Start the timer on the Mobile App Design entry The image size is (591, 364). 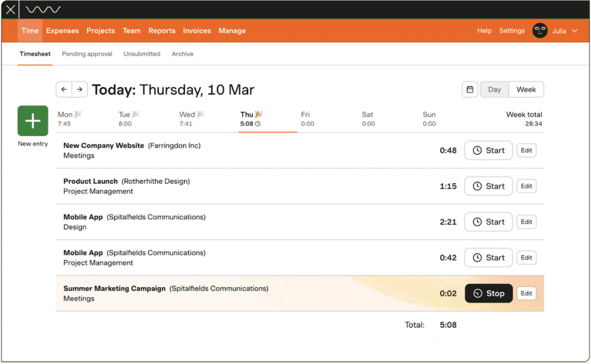(488, 222)
